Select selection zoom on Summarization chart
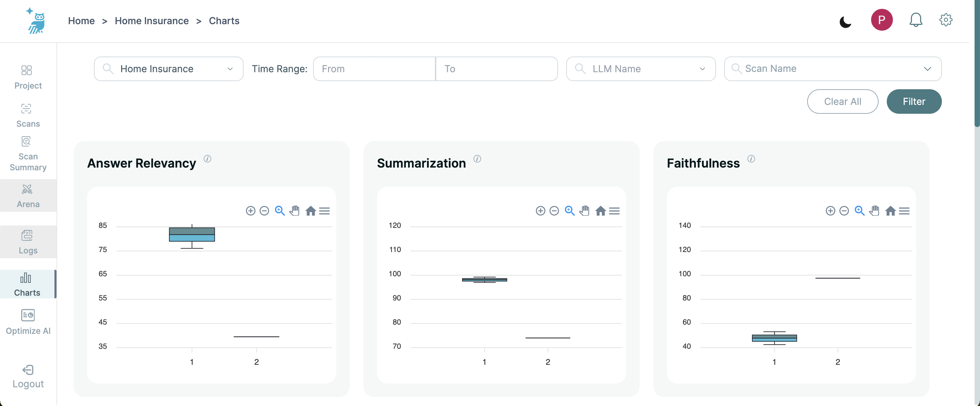This screenshot has width=980, height=406. click(x=570, y=211)
